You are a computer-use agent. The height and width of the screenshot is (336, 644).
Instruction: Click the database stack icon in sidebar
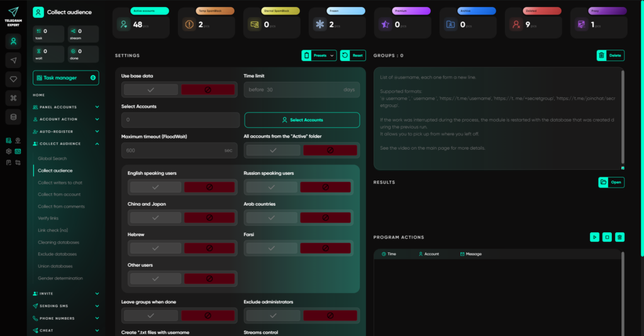pos(13,116)
